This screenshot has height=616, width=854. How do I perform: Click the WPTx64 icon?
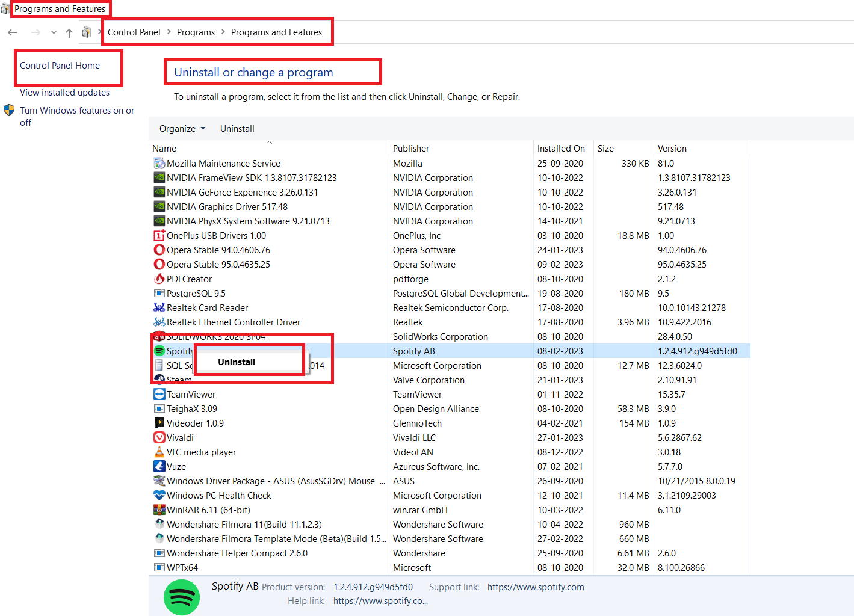(x=159, y=568)
